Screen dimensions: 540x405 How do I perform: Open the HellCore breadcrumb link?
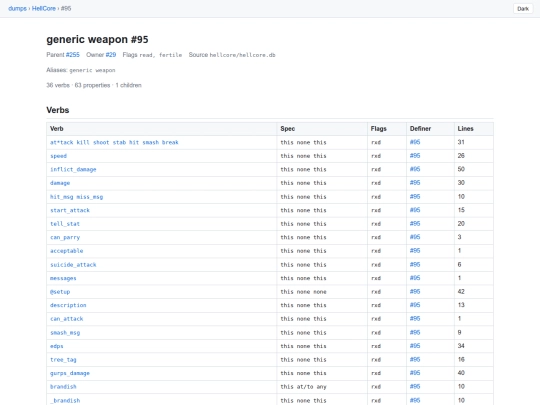coord(44,9)
